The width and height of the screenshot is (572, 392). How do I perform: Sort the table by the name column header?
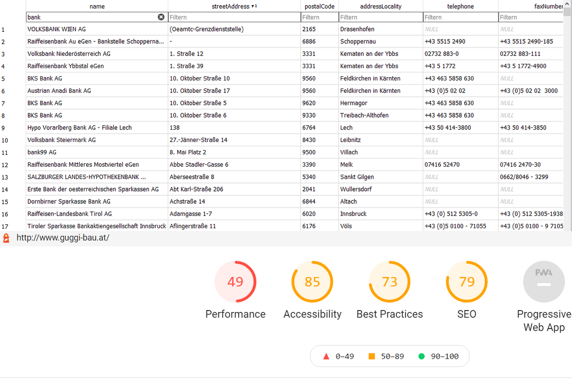(x=97, y=6)
